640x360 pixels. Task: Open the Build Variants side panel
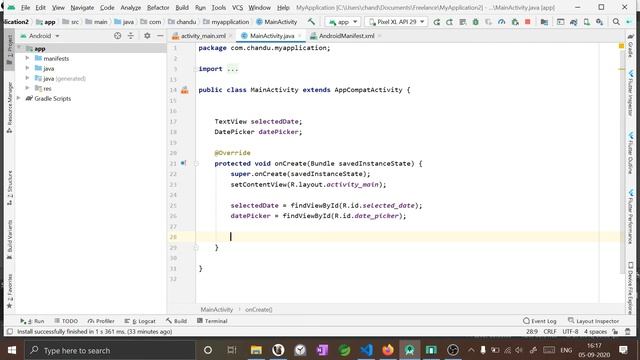pyautogui.click(x=9, y=239)
